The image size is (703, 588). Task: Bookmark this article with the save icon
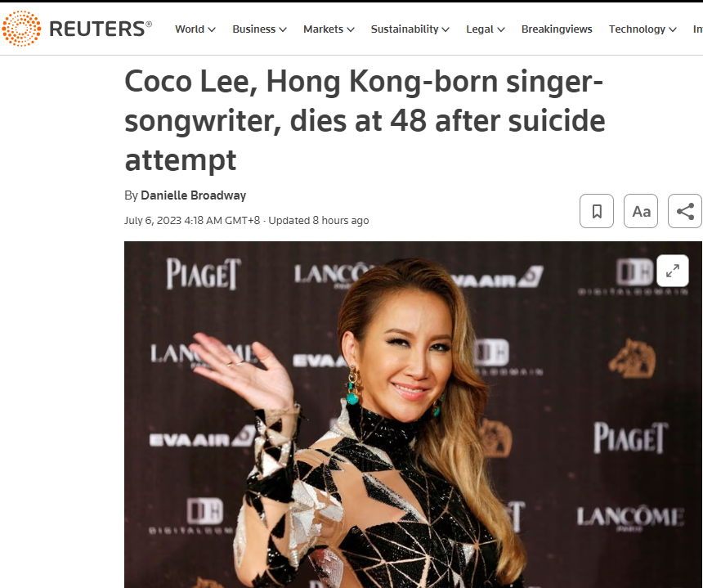click(x=596, y=211)
